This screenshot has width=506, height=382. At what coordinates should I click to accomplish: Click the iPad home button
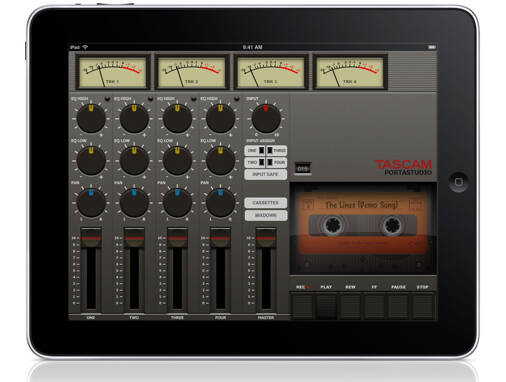pos(458,182)
